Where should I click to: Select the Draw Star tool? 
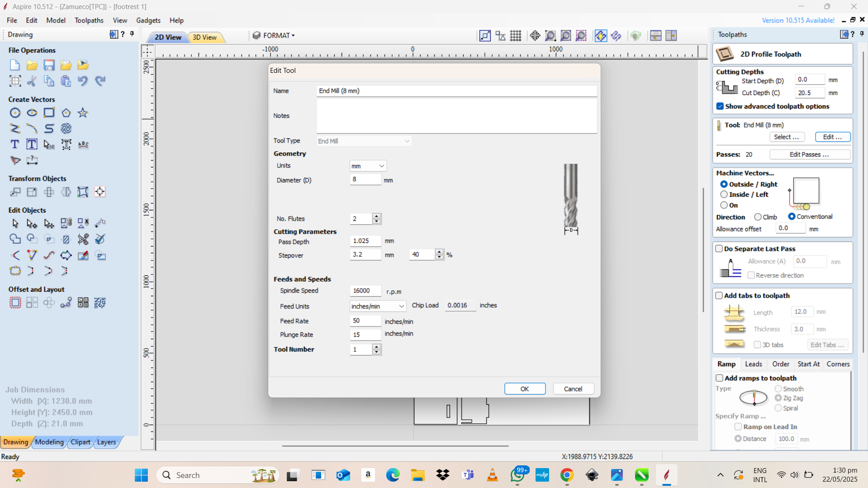(83, 113)
